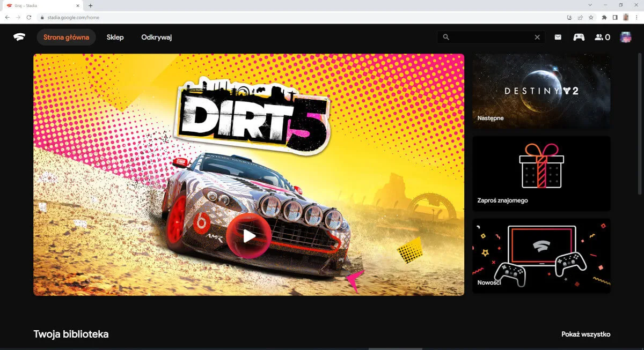This screenshot has height=350, width=644.
Task: Toggle the browser side panel
Action: [x=615, y=17]
